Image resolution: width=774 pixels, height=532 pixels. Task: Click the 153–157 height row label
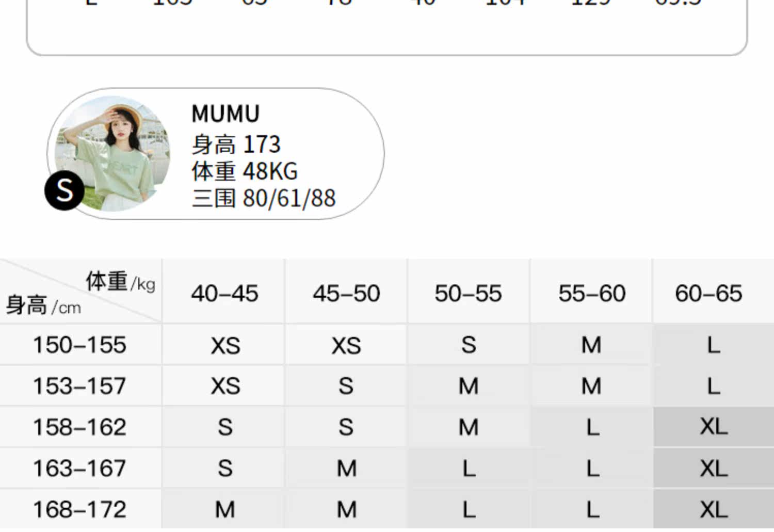79,386
